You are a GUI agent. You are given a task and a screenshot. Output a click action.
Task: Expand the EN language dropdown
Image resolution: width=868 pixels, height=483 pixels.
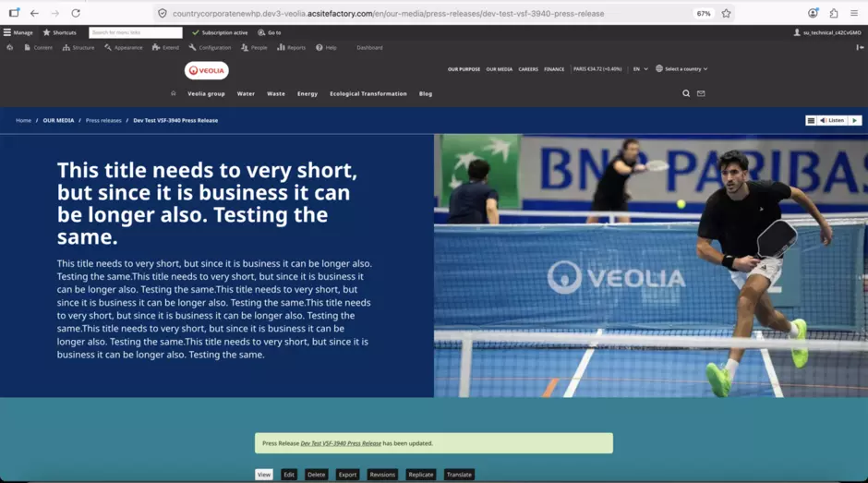[x=641, y=69]
